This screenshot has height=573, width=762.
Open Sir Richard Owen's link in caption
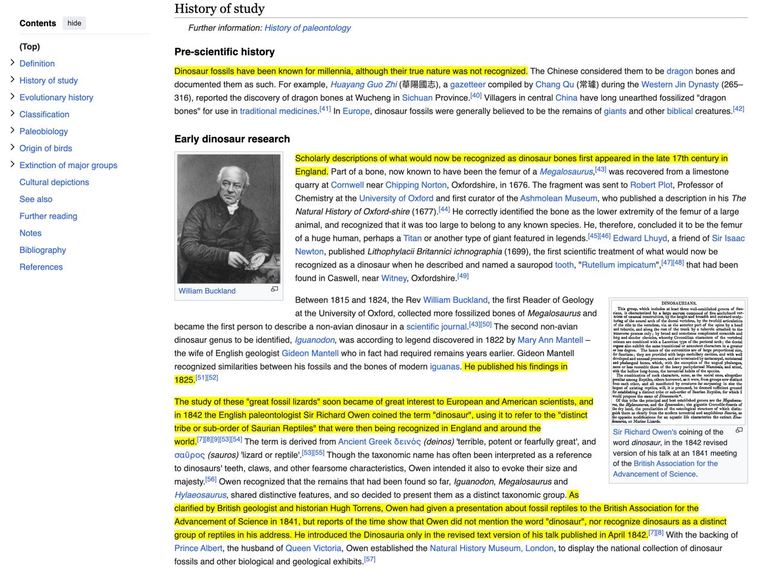pos(644,432)
